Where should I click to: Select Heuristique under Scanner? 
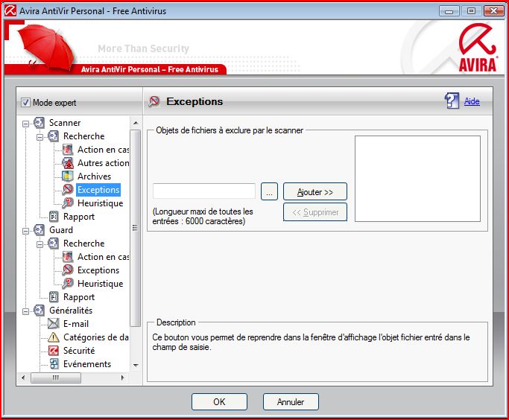(101, 203)
